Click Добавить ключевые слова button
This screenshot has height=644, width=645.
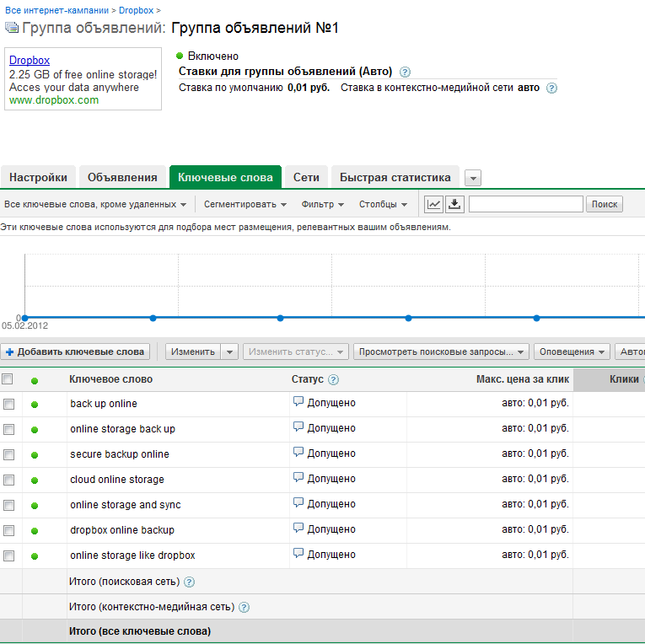pos(75,352)
